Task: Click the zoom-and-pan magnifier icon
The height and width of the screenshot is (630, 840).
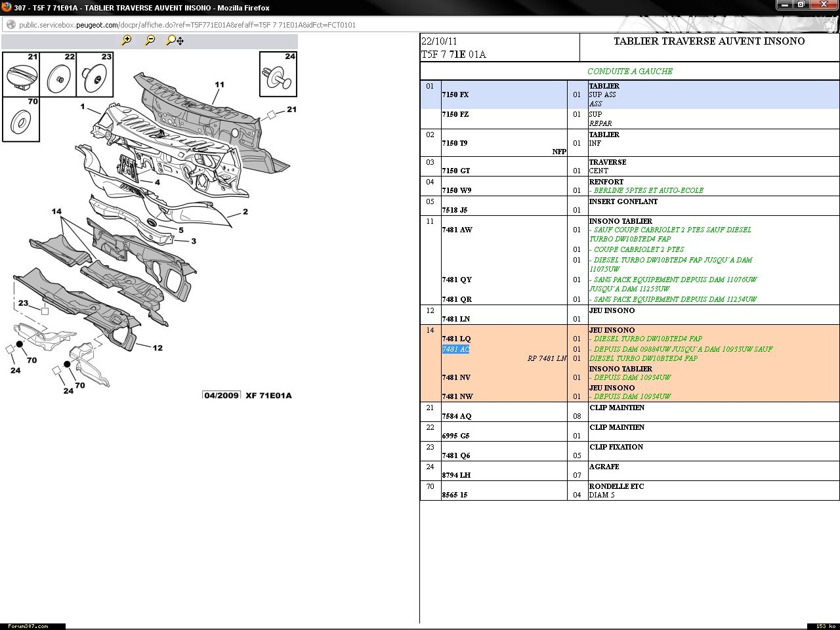Action: (175, 41)
